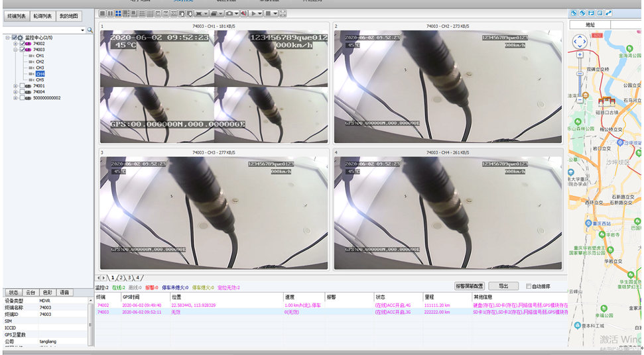Open the terminal search dropdown arrow
The image size is (644, 355).
(82, 30)
